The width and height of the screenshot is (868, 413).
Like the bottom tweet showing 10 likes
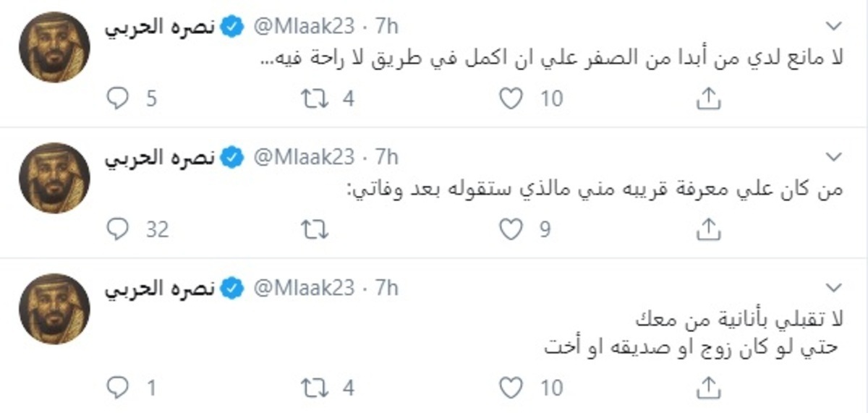tap(511, 388)
